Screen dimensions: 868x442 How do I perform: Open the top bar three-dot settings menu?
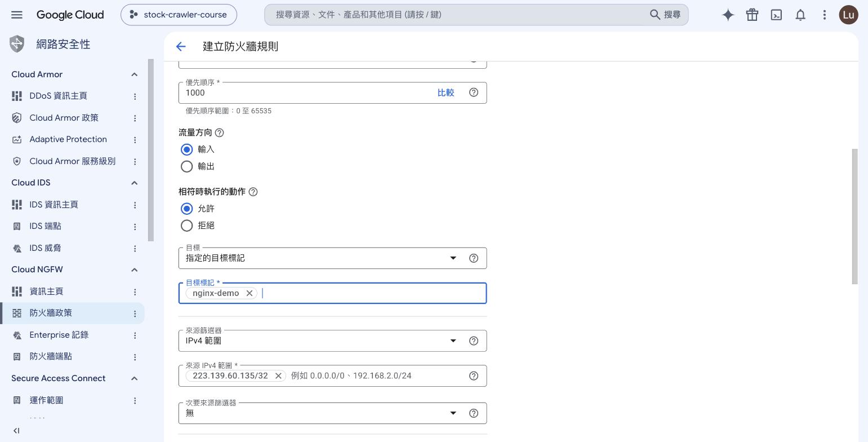(825, 15)
